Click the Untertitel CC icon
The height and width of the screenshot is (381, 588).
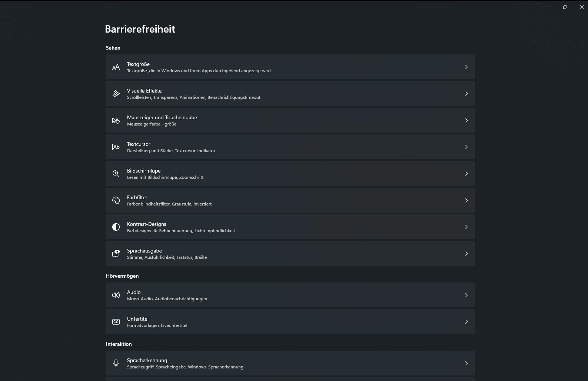(116, 322)
